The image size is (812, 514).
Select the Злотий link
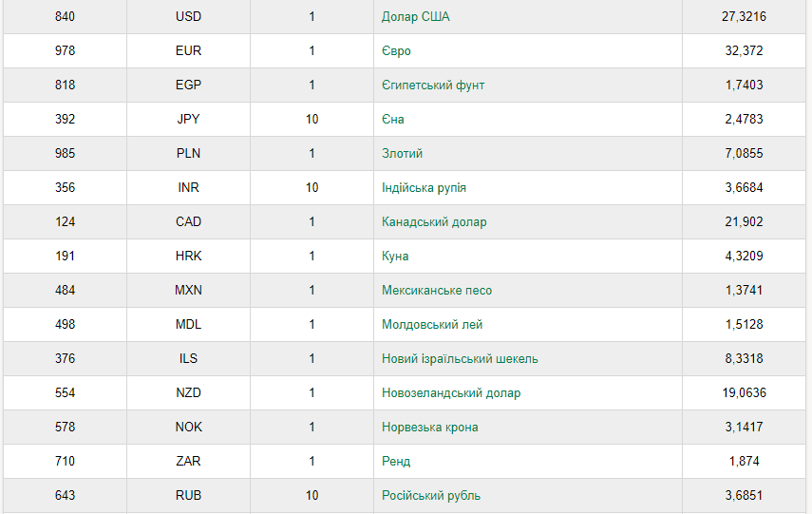402,153
